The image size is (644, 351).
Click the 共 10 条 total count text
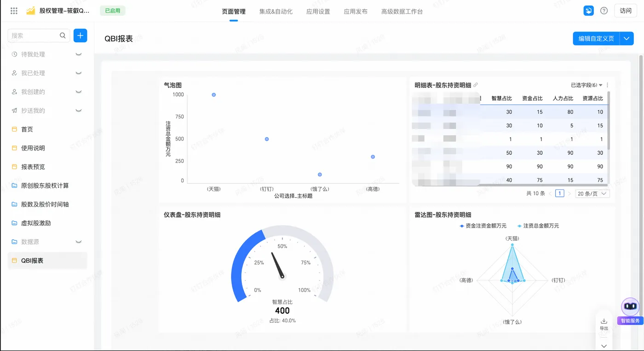[535, 193]
